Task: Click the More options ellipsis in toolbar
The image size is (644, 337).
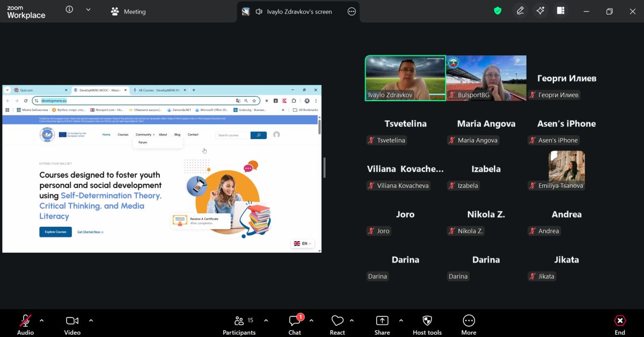Action: pyautogui.click(x=468, y=324)
